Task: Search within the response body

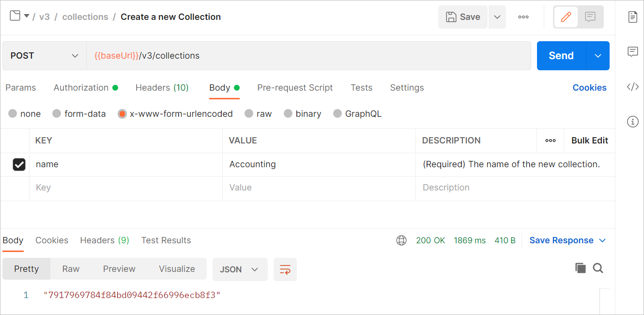Action: [598, 268]
